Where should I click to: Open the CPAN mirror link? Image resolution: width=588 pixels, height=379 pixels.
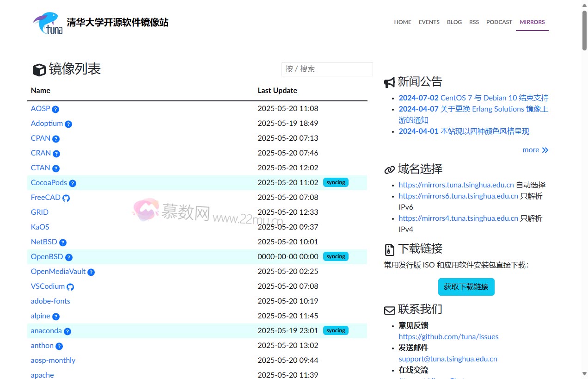click(x=40, y=138)
